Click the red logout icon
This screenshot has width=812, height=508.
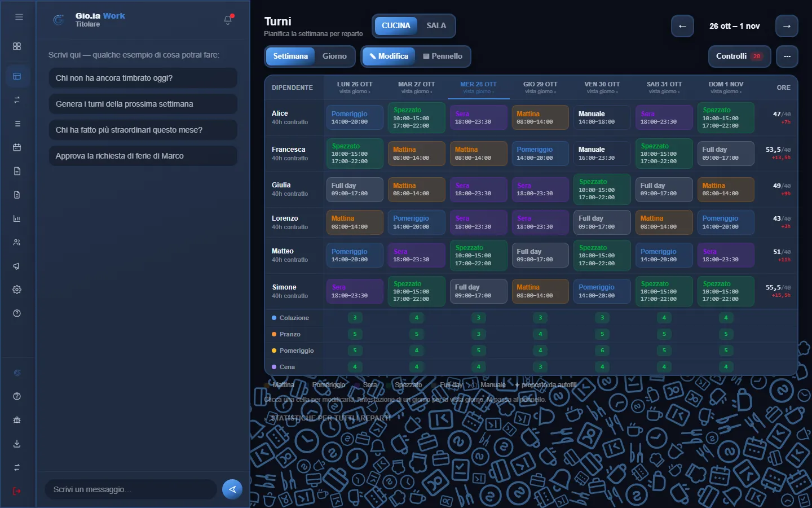tap(17, 491)
